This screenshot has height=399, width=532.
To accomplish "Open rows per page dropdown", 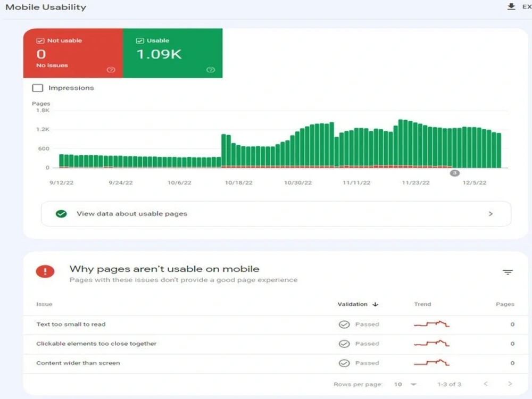I will [405, 384].
